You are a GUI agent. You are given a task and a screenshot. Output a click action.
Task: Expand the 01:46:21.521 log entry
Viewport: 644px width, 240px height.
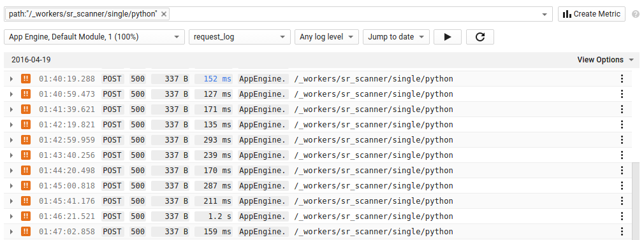click(x=11, y=216)
